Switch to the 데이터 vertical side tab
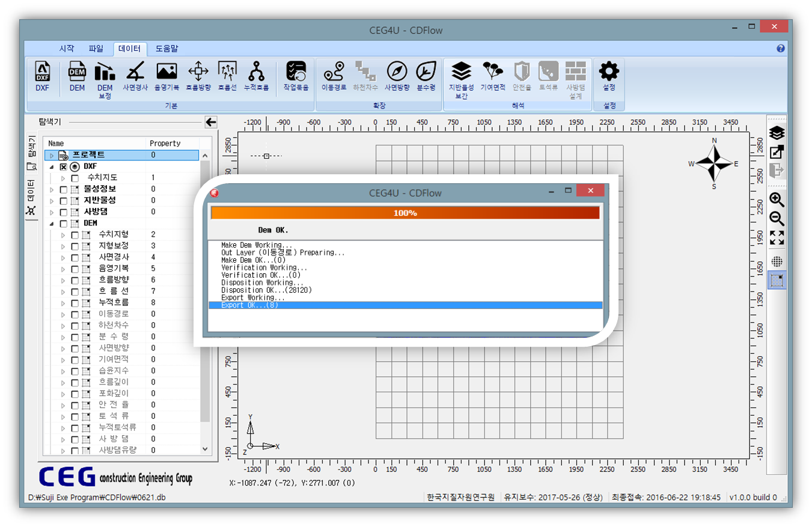This screenshot has height=527, width=812. tap(31, 198)
